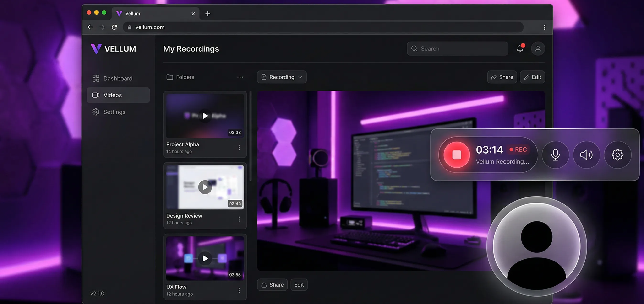Click the 03:58 duration badge

[235, 275]
